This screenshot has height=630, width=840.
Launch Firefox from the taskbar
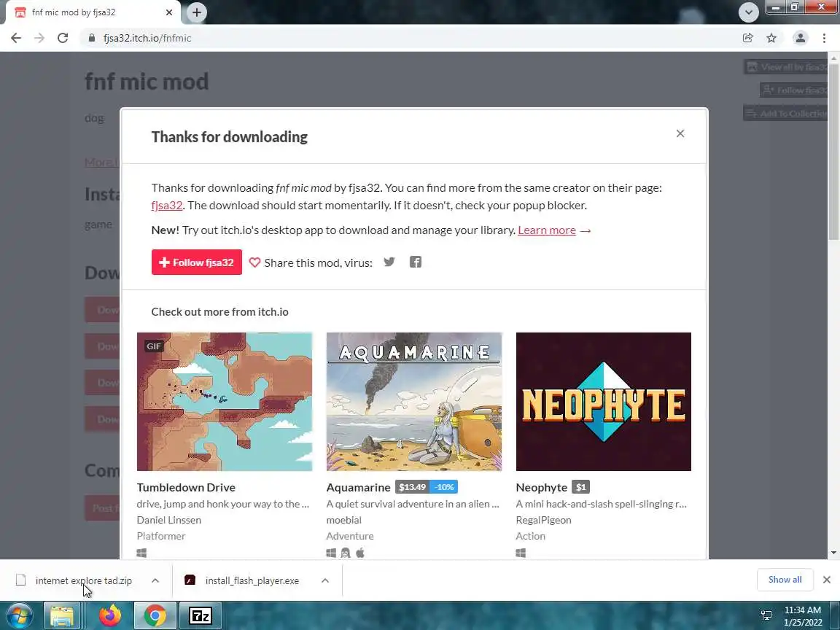110,616
